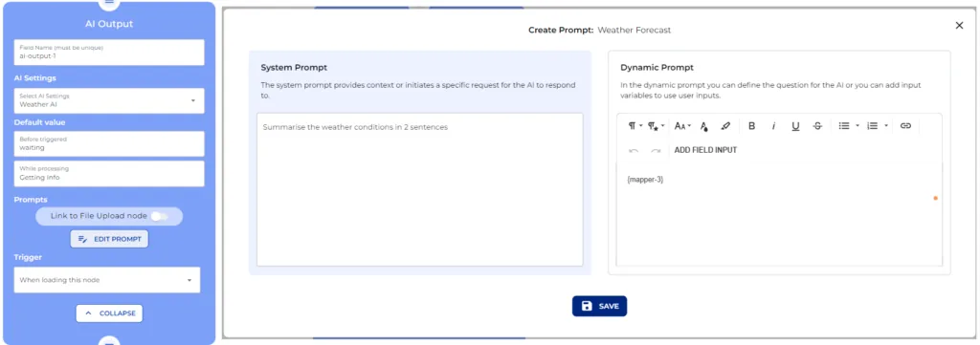The image size is (980, 345).
Task: Open the paragraph format dropdown
Action: click(x=635, y=126)
